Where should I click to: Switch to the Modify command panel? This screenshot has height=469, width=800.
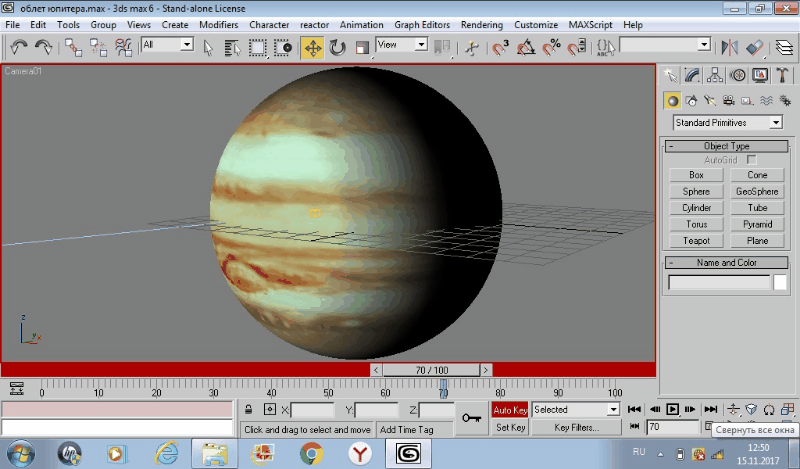click(693, 75)
